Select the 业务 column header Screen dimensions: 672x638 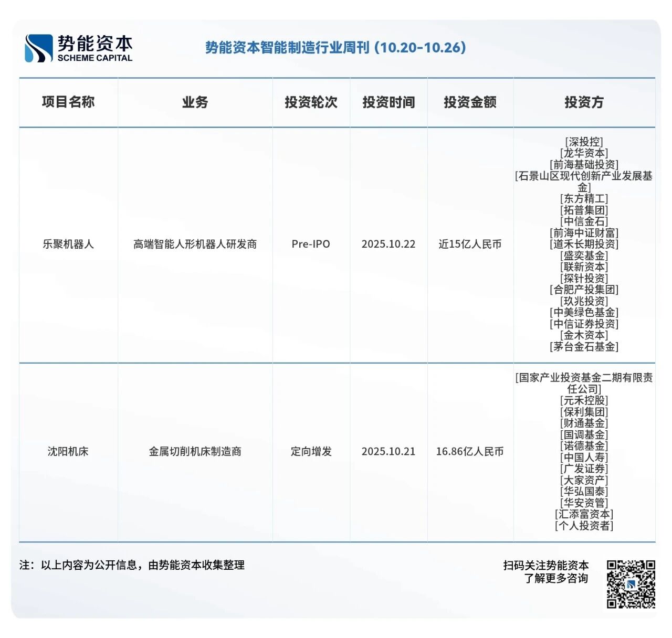(195, 102)
